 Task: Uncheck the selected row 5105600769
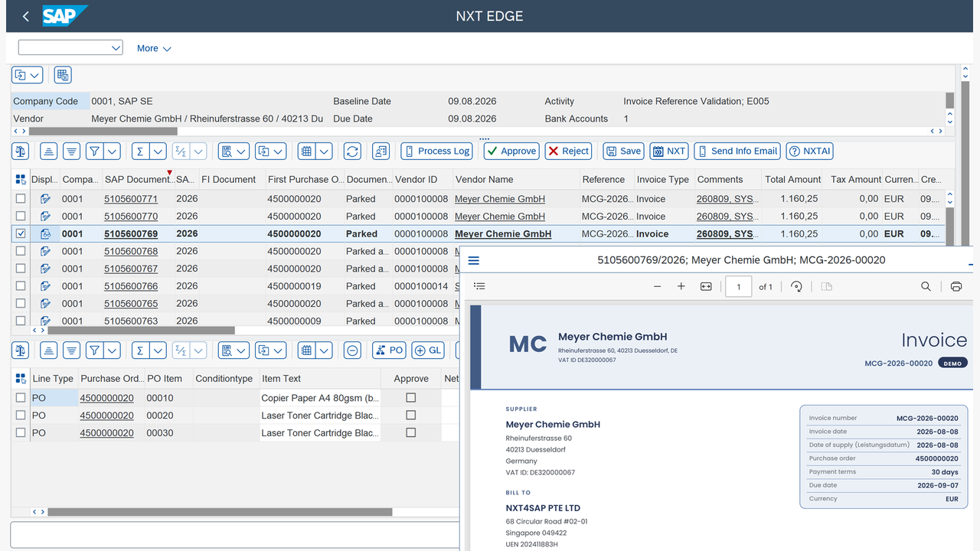21,234
